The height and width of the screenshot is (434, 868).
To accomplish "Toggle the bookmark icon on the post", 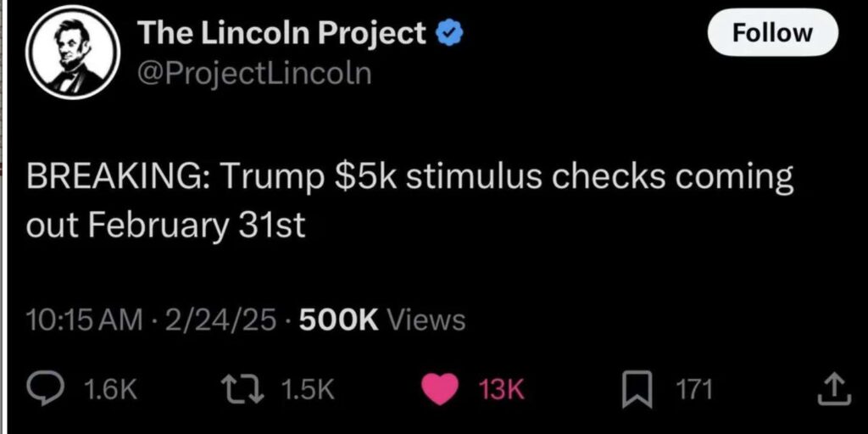I will [x=636, y=388].
